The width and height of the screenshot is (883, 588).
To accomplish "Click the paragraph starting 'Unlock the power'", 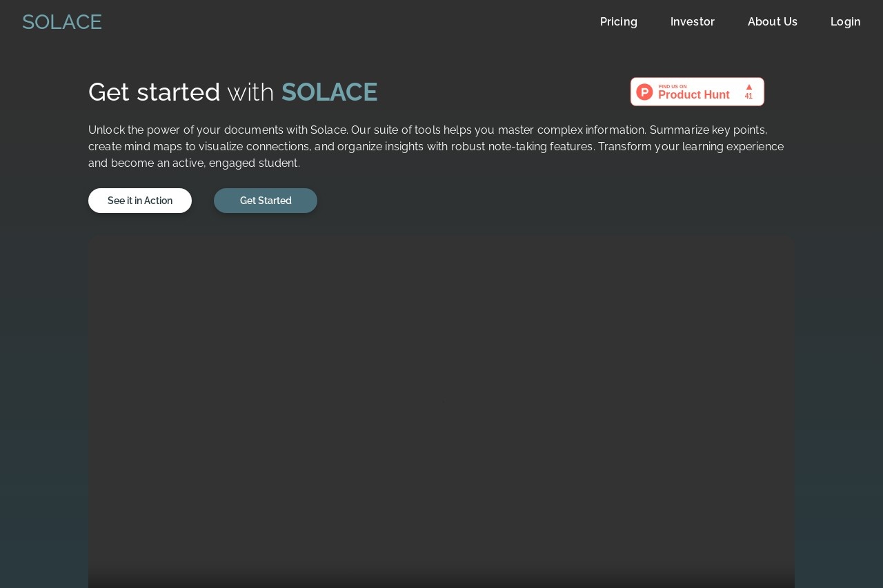I will [x=436, y=147].
